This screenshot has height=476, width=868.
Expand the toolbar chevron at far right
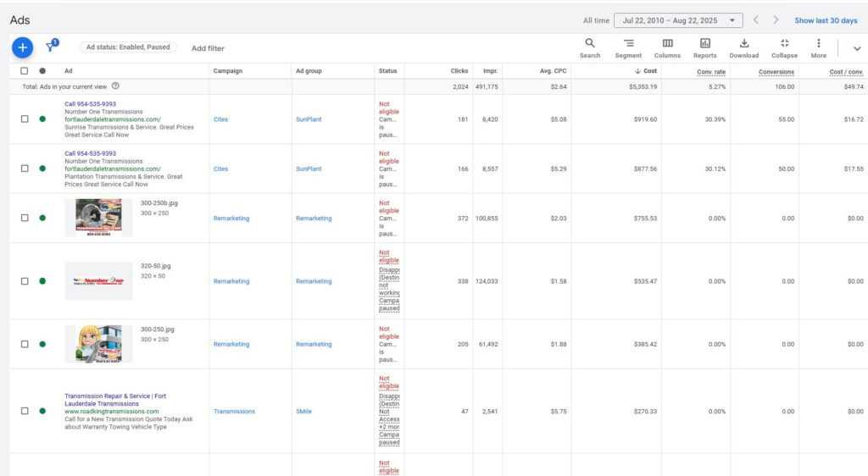point(857,48)
